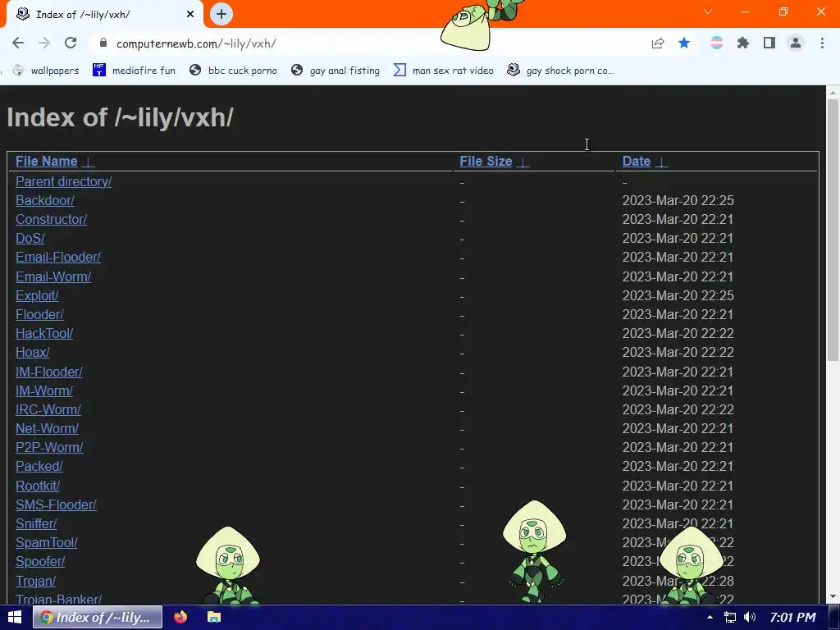This screenshot has height=630, width=840.
Task: Open the Rootkit/ folder
Action: [x=38, y=486]
